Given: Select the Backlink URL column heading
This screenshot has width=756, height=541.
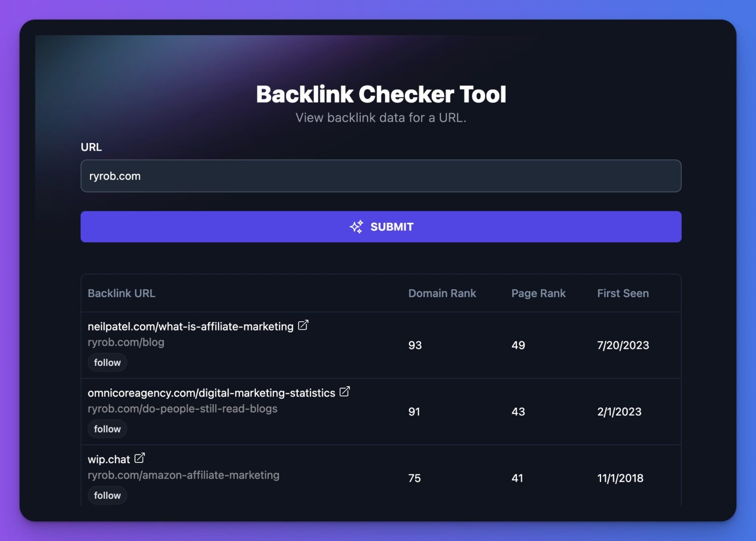Looking at the screenshot, I should pyautogui.click(x=121, y=293).
